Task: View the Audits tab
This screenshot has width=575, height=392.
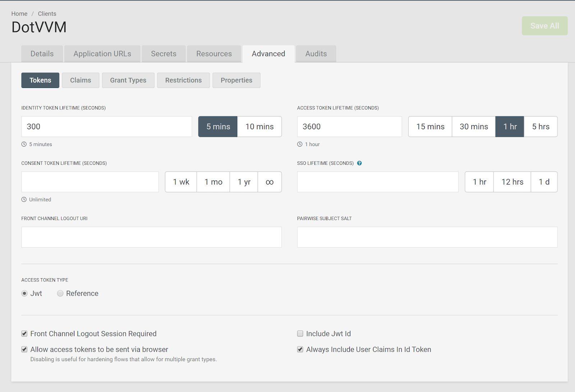Action: point(316,54)
